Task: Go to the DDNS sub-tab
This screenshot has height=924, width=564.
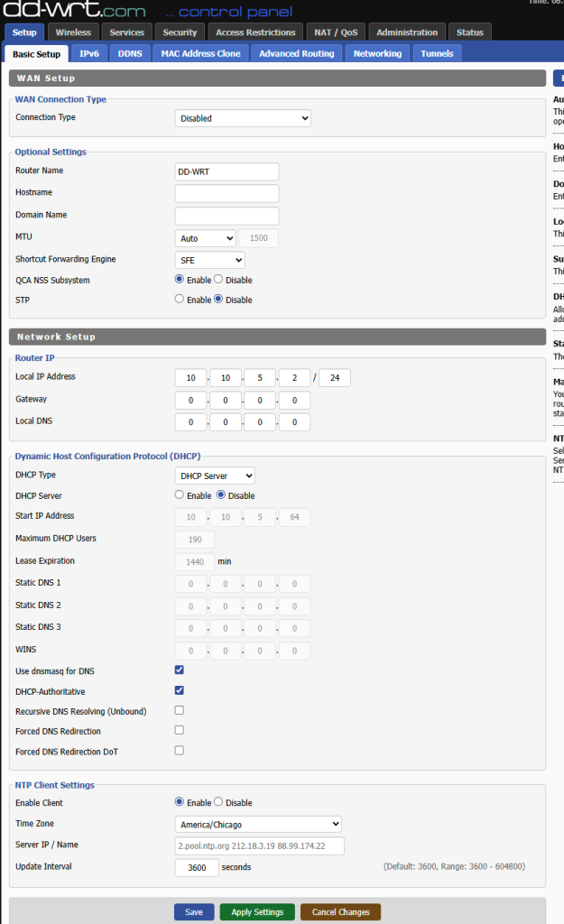Action: coord(129,54)
